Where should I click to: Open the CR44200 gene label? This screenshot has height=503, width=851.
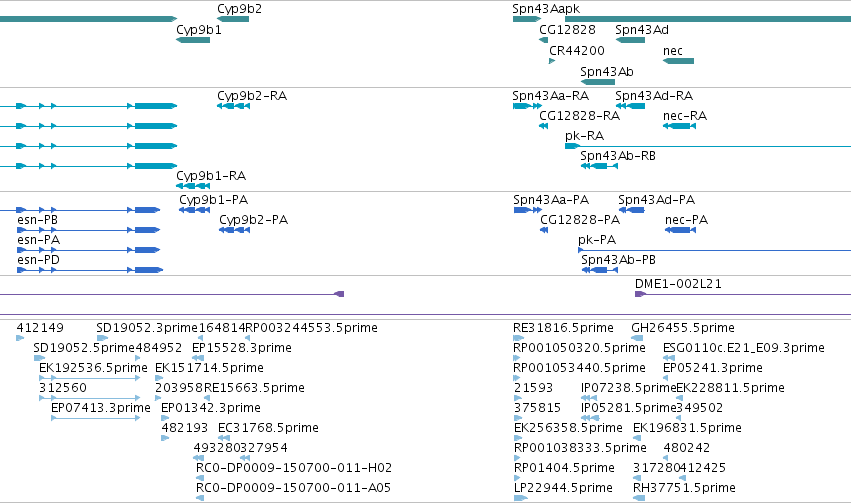(x=576, y=50)
